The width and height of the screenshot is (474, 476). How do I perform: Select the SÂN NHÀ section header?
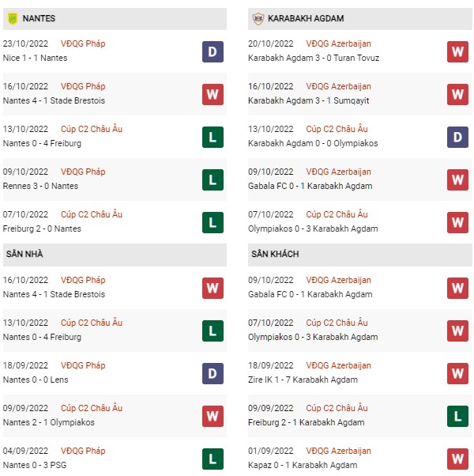115,255
